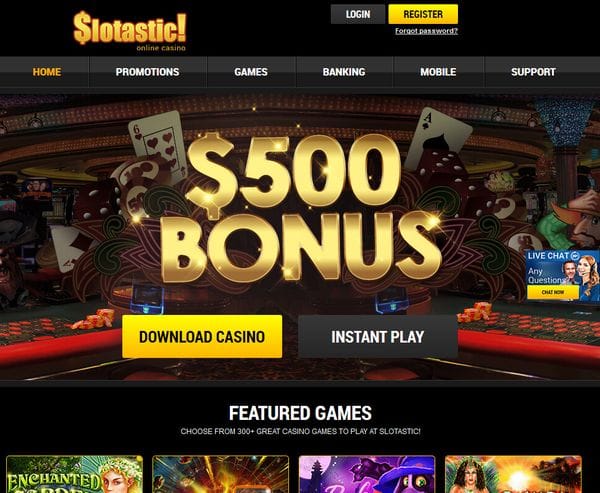Open the SUPPORT menu item
This screenshot has width=600, height=493.
coord(533,72)
